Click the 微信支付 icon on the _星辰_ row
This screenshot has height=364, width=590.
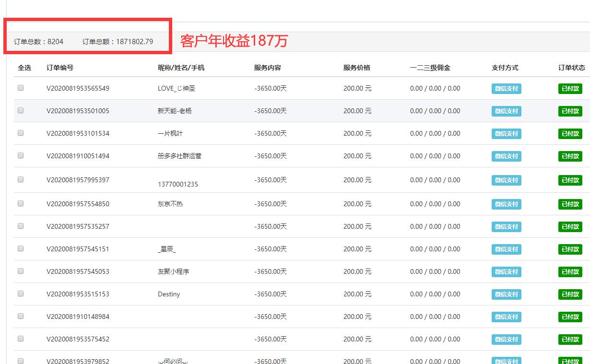click(506, 249)
